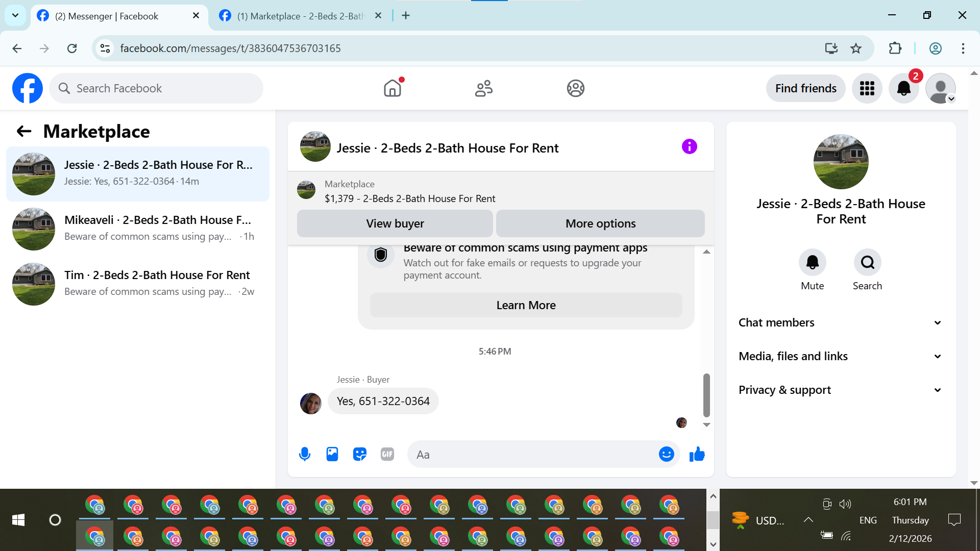The width and height of the screenshot is (980, 551).
Task: Open the emoji picker in composer
Action: (x=667, y=454)
